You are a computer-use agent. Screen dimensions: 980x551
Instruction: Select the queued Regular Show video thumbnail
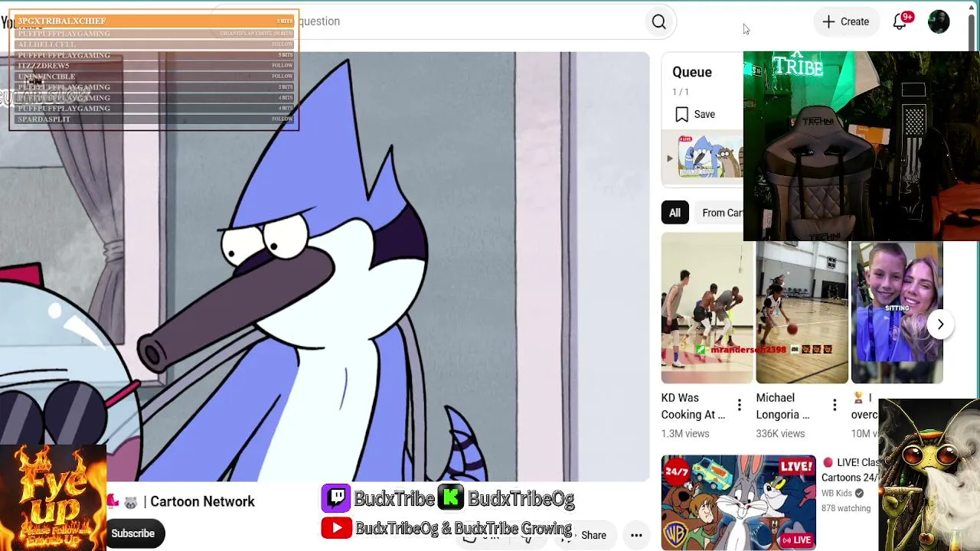pos(710,158)
